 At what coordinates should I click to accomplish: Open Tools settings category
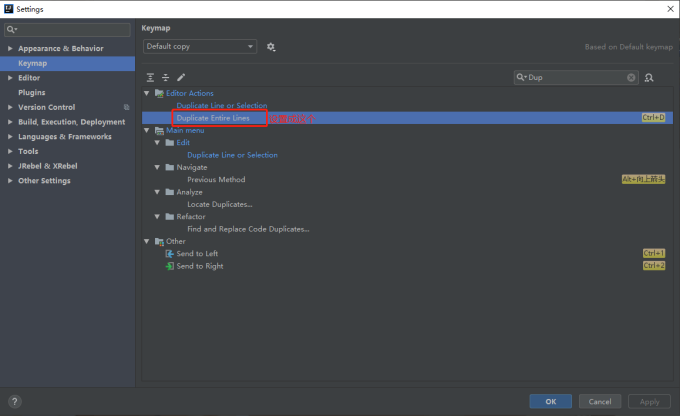[28, 152]
